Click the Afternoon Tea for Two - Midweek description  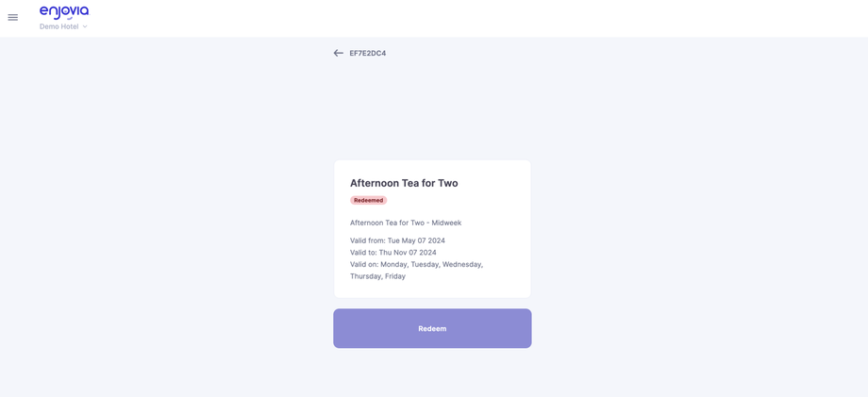(405, 223)
